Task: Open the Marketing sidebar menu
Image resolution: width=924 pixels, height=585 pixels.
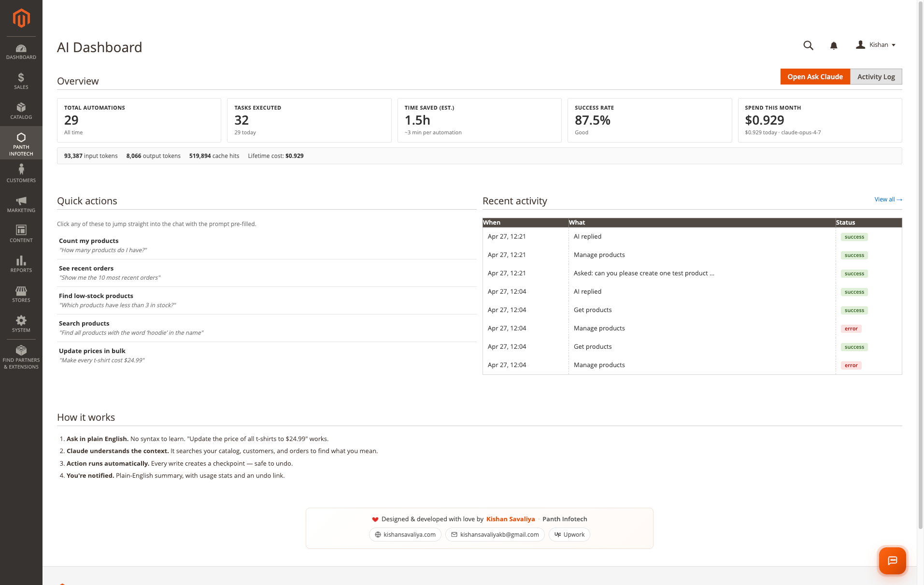Action: click(21, 204)
